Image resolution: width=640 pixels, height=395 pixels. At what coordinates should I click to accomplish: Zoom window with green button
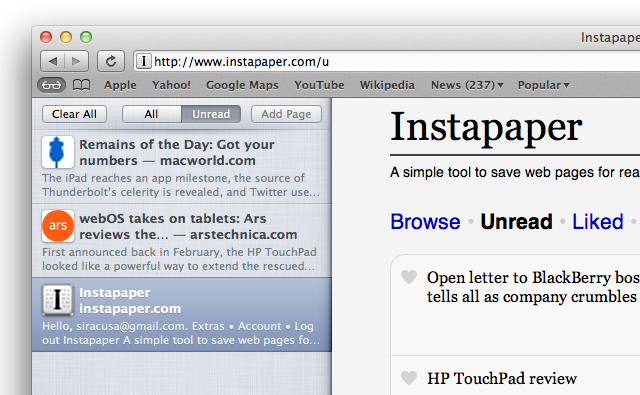click(86, 37)
